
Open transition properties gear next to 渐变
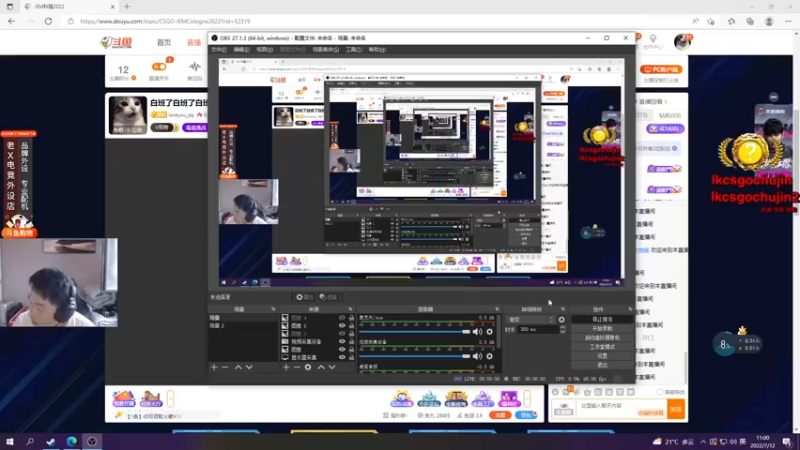click(562, 320)
